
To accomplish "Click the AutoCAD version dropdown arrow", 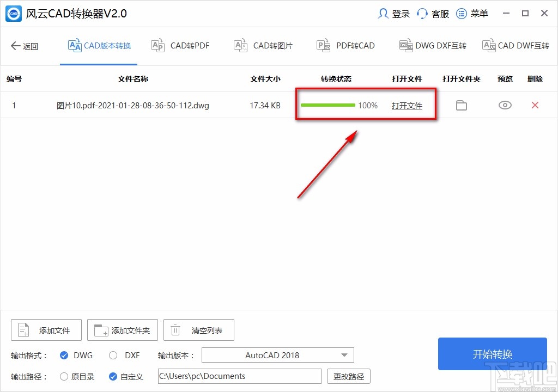I will pyautogui.click(x=344, y=355).
